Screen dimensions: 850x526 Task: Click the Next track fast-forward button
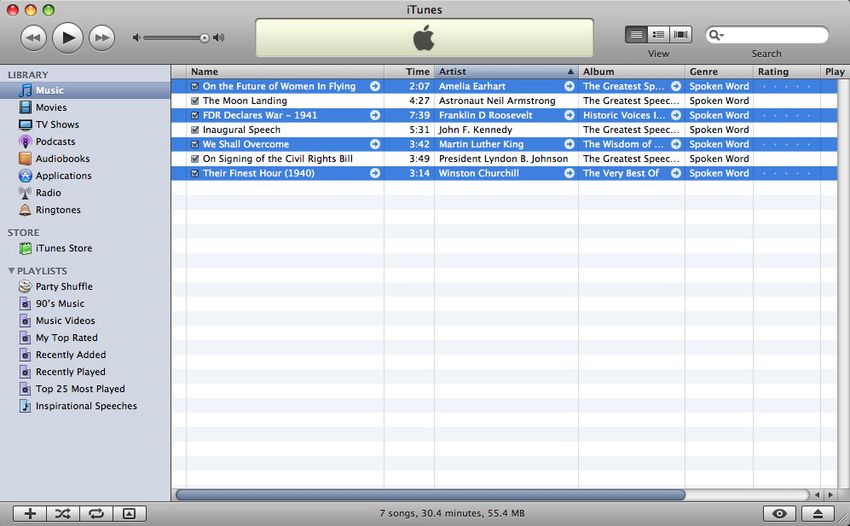[102, 38]
